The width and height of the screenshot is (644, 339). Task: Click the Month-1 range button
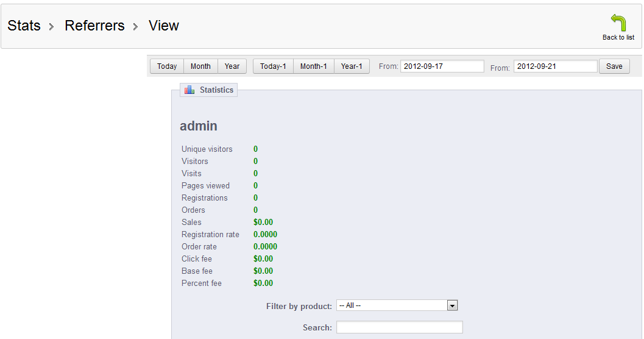pos(314,66)
